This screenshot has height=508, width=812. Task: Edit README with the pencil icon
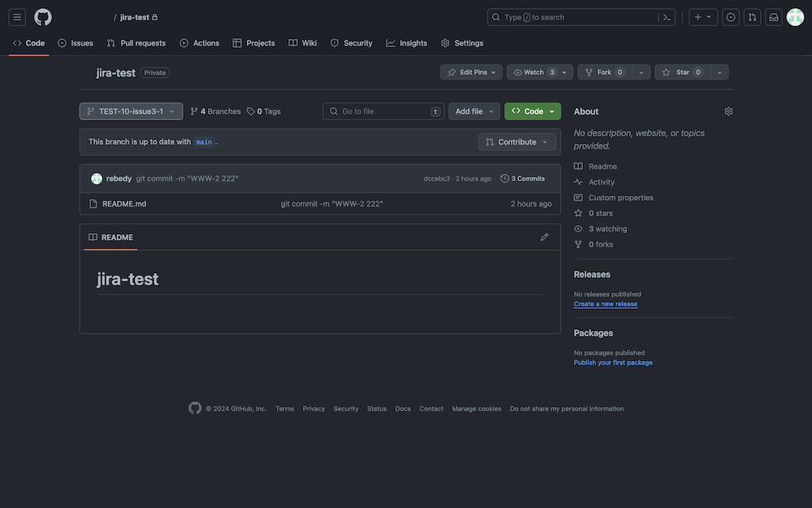point(544,237)
